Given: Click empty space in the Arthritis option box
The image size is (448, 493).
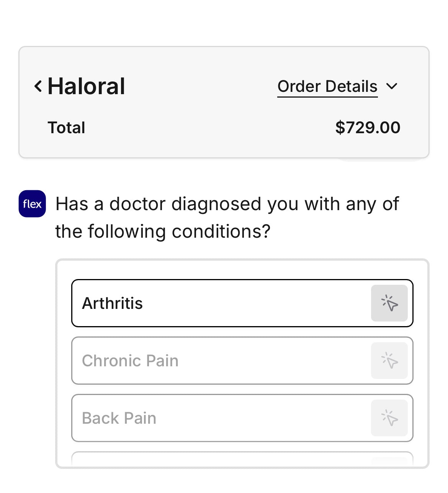Looking at the screenshot, I should (253, 303).
